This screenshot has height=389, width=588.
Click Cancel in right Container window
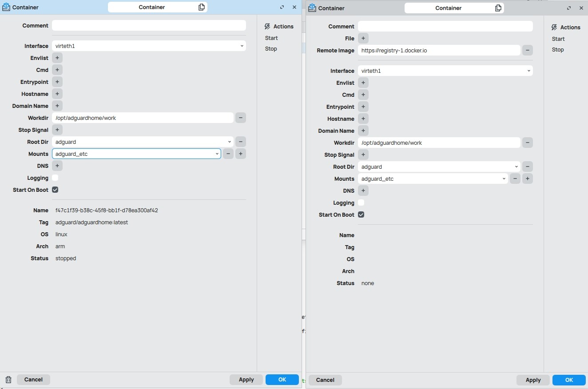point(325,380)
